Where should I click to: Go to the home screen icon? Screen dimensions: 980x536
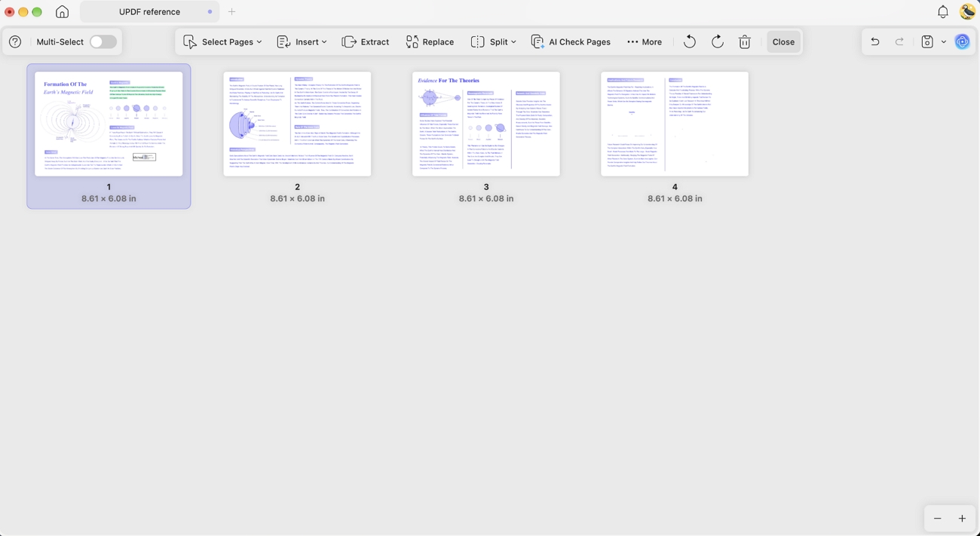[x=63, y=12]
